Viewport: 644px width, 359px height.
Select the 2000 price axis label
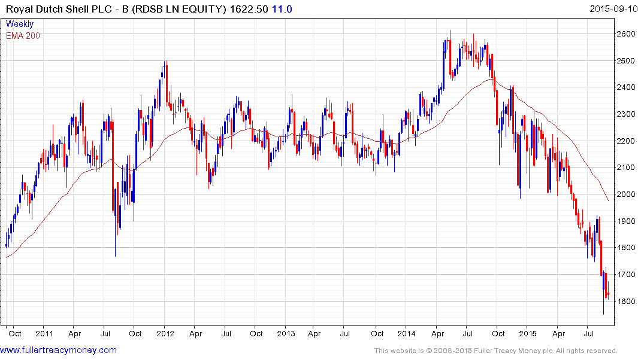626,194
